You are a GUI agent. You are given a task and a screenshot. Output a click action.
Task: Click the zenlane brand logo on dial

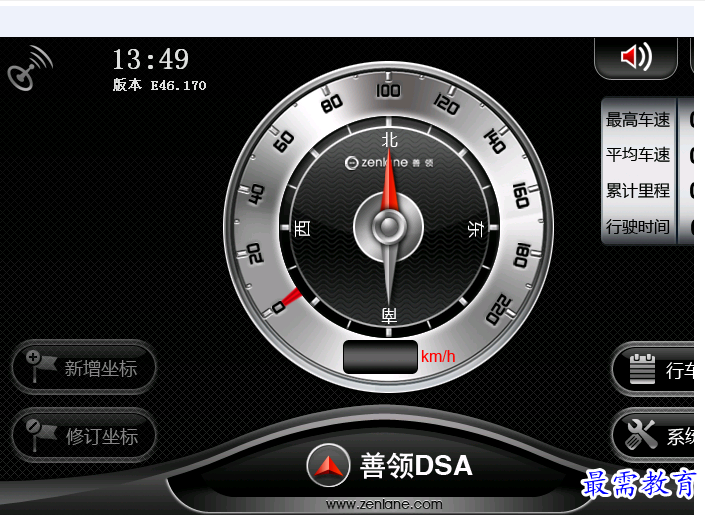click(389, 162)
